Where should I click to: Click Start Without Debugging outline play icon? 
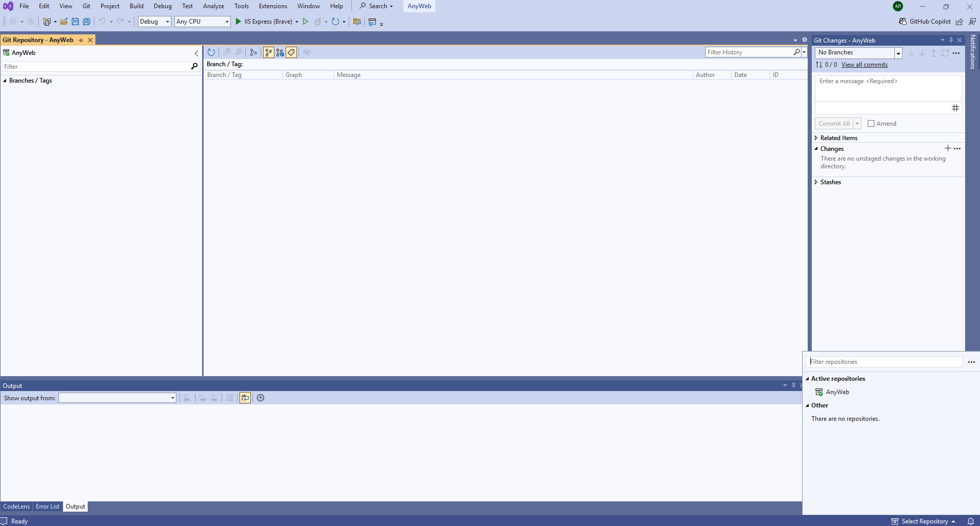click(x=306, y=22)
